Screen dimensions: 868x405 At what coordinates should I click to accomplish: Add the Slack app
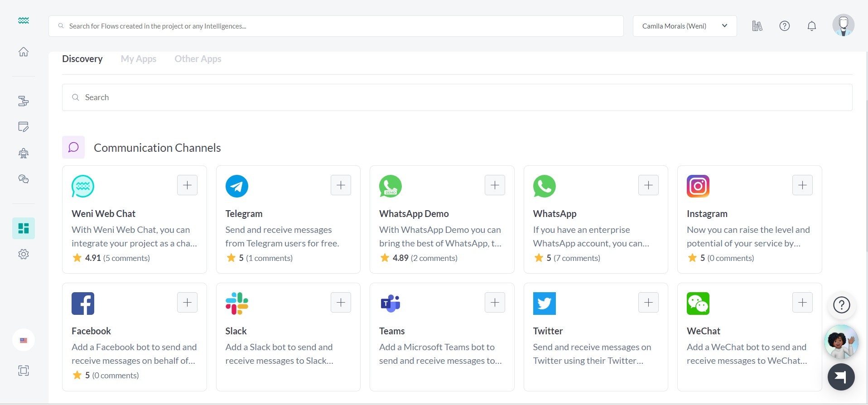coord(341,302)
